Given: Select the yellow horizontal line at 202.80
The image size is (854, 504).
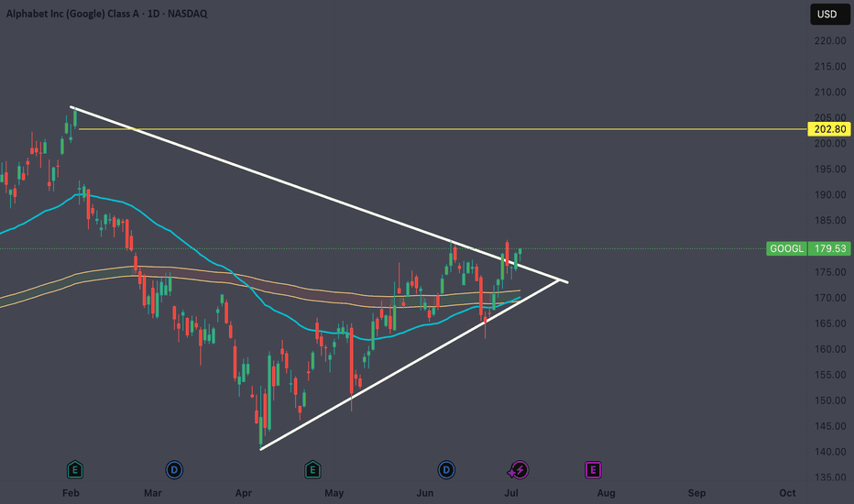Looking at the screenshot, I should pos(443,129).
